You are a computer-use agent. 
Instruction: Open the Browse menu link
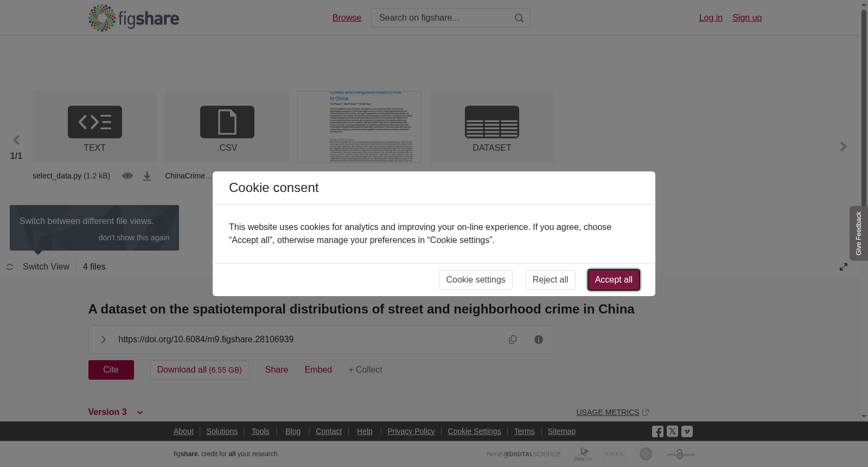[x=347, y=18]
